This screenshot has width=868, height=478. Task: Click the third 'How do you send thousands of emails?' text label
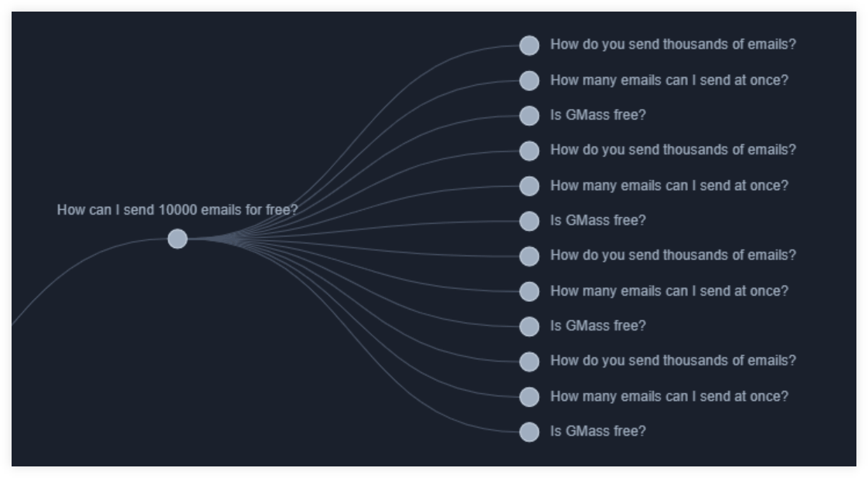click(x=673, y=255)
